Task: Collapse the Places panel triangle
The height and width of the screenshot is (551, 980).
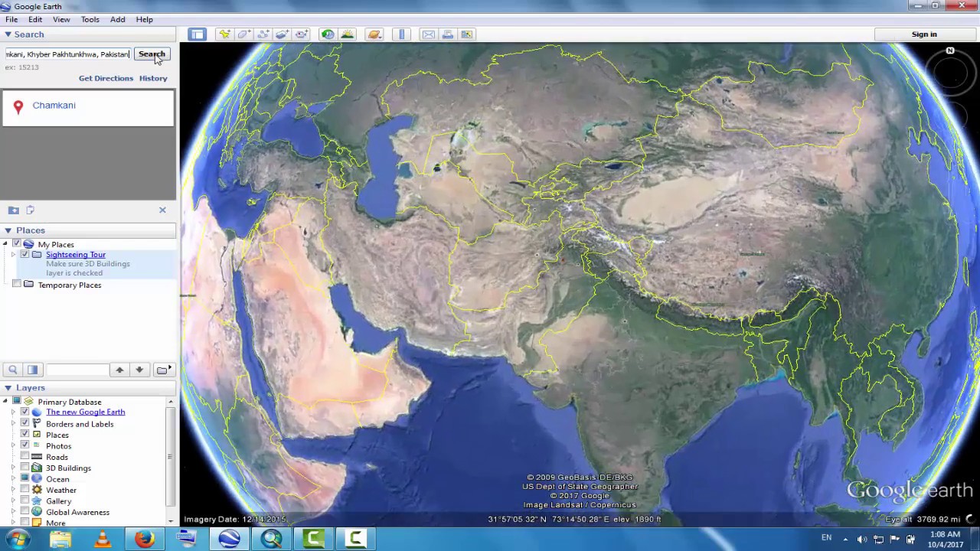Action: click(8, 230)
